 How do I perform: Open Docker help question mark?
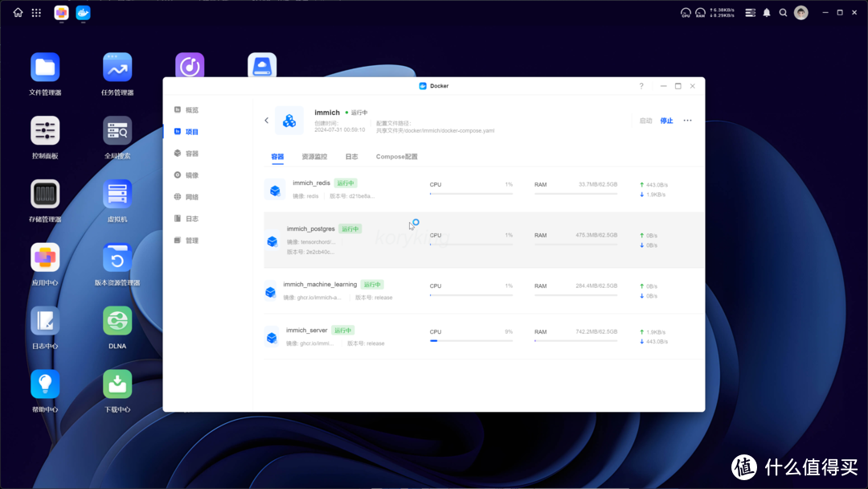point(641,86)
